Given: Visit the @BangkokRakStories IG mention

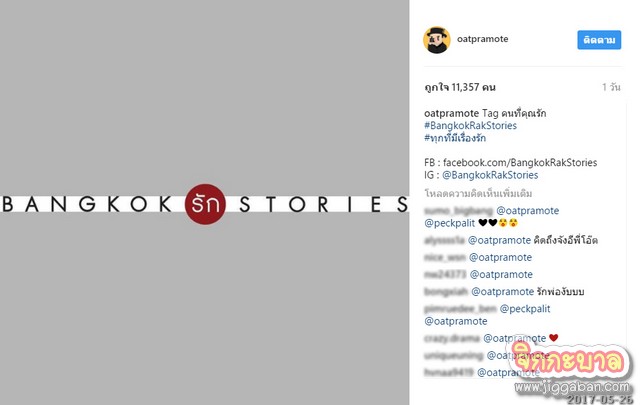Looking at the screenshot, I should 490,175.
